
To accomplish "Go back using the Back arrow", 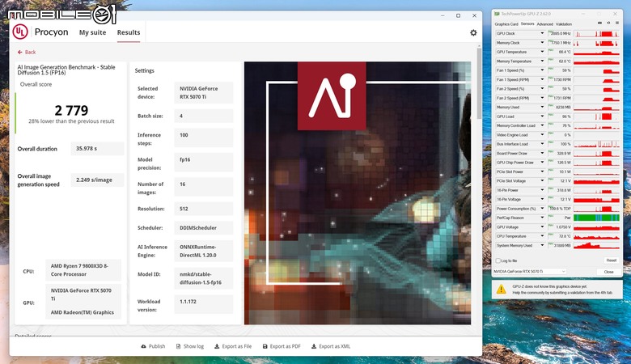I will click(27, 52).
